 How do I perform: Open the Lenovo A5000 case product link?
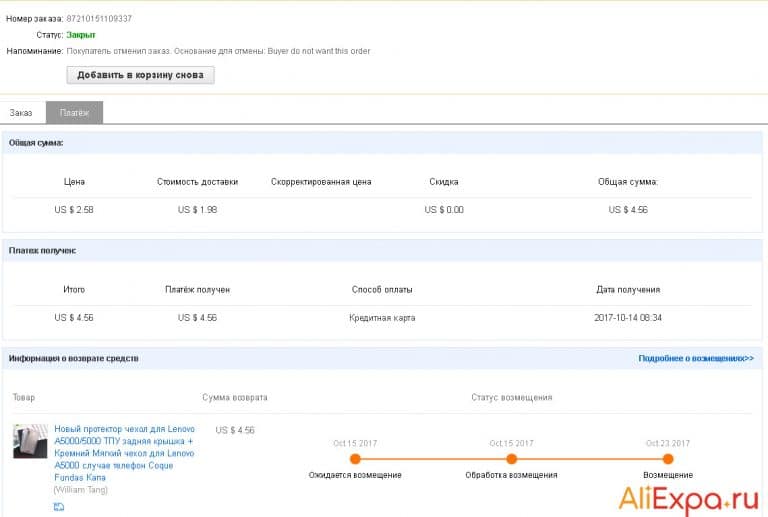tap(124, 453)
